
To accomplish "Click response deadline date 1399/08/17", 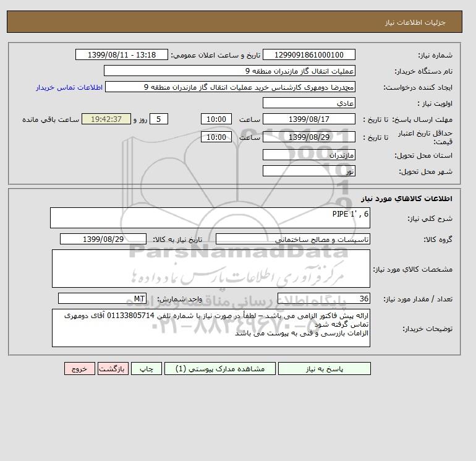I will [308, 119].
